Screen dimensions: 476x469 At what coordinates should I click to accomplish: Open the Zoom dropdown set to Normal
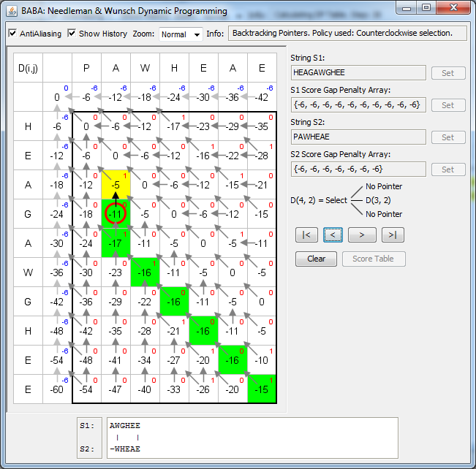(181, 34)
